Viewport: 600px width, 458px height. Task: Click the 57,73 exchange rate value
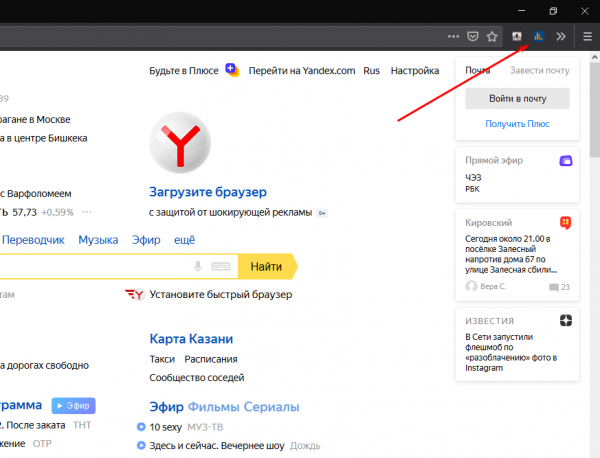(x=24, y=212)
